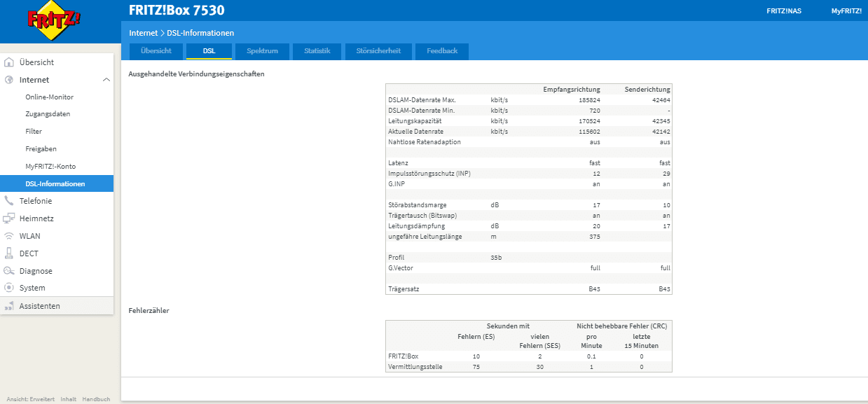Click the Leitungsdämpfung row label

point(416,226)
